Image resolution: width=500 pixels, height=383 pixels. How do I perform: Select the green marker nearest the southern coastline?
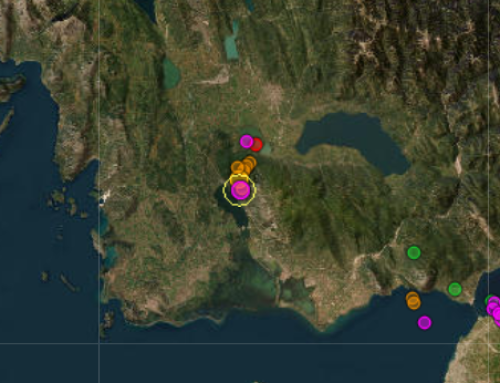click(x=455, y=289)
